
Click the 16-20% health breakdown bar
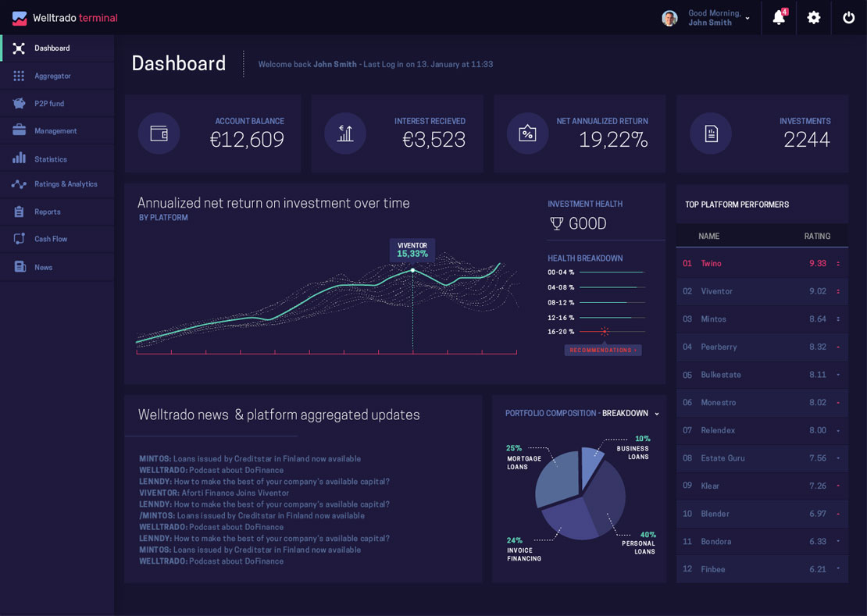(x=612, y=332)
